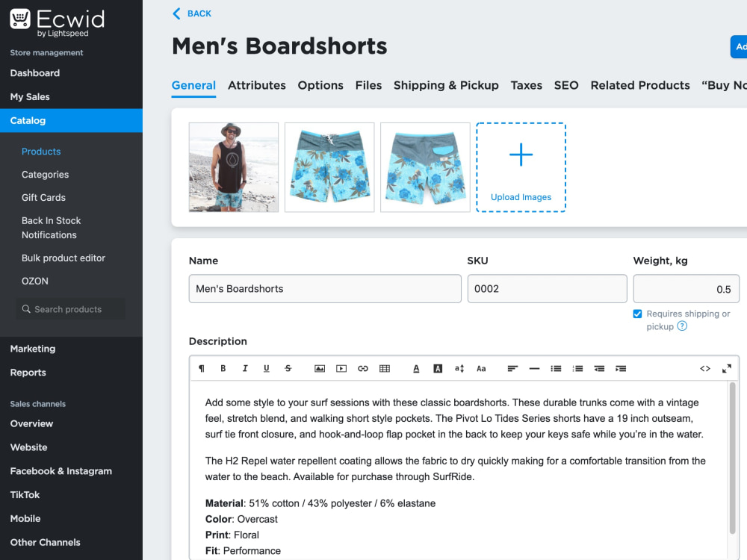Click the help icon next to pickup
This screenshot has height=560, width=747.
(x=682, y=326)
